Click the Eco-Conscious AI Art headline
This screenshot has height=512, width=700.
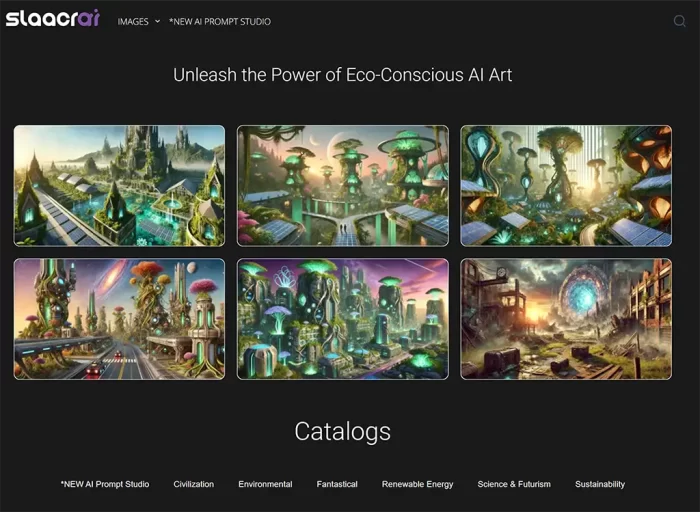[x=342, y=75]
